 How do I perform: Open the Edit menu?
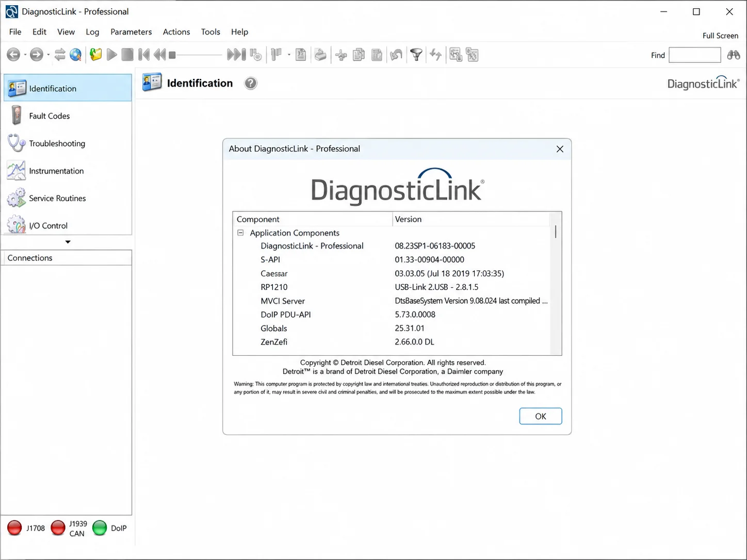[39, 31]
